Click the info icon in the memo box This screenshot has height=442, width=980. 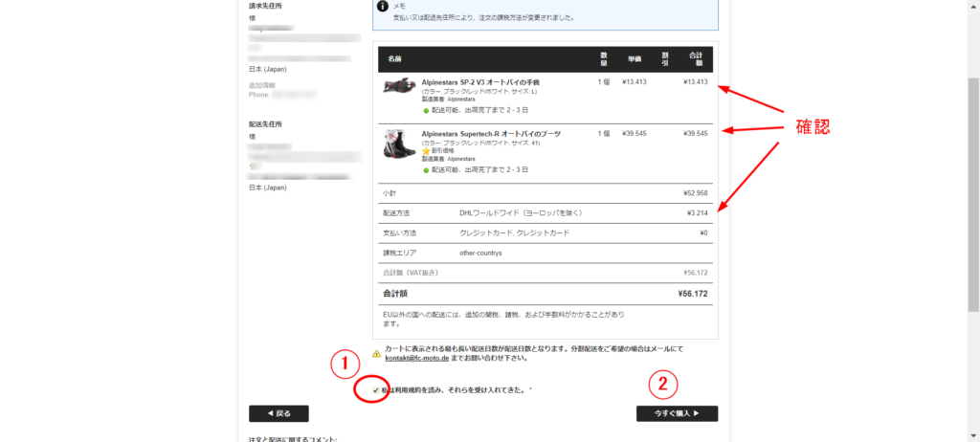click(385, 7)
